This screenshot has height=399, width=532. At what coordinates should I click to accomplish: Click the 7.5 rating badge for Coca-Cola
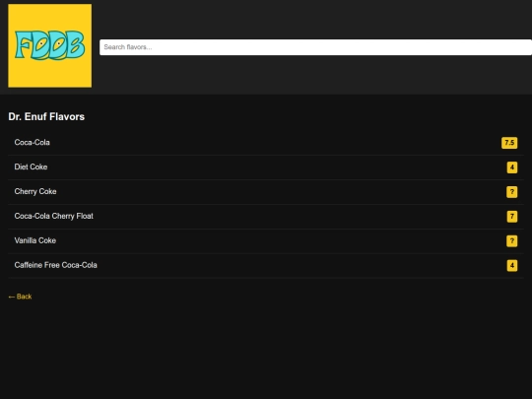pos(509,143)
